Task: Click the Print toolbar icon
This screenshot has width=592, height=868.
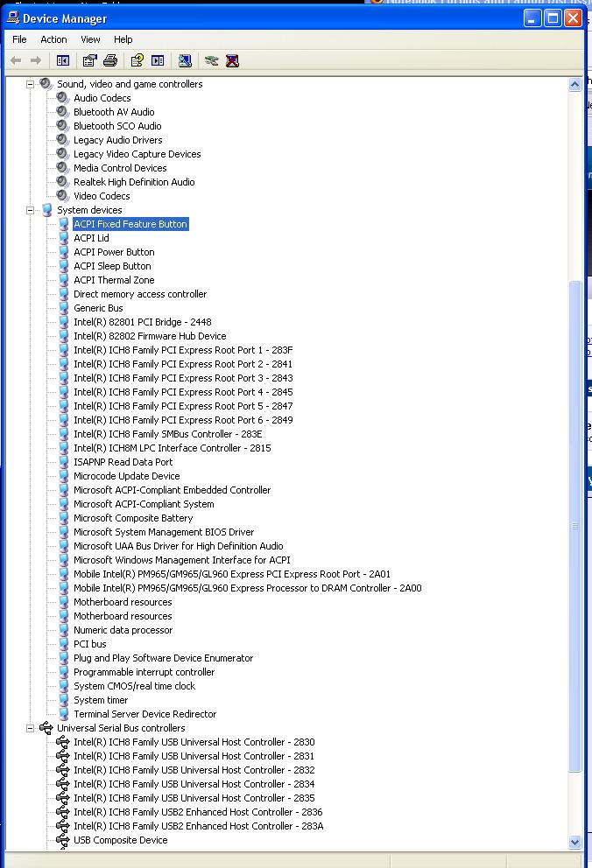Action: [110, 60]
